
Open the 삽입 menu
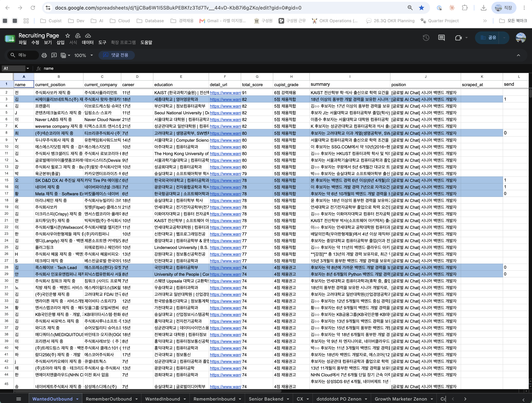(60, 43)
